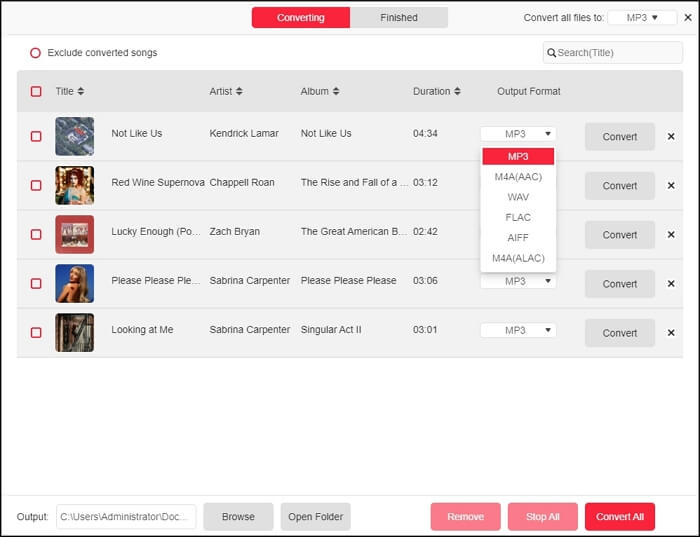The image size is (700, 537).
Task: Open Not Like Us album cover
Action: pos(75,137)
